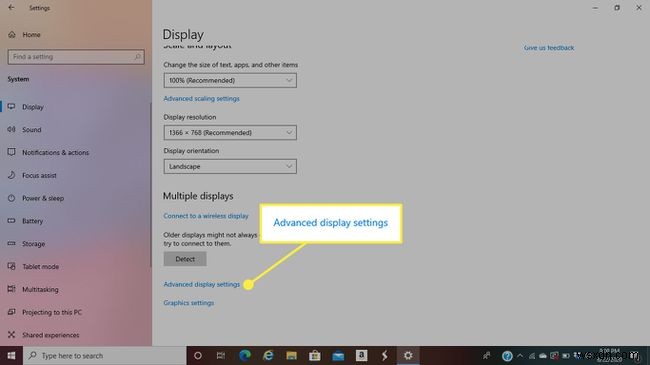Open the Windows Start menu
Viewport: 650px width, 365px height.
[x=11, y=355]
